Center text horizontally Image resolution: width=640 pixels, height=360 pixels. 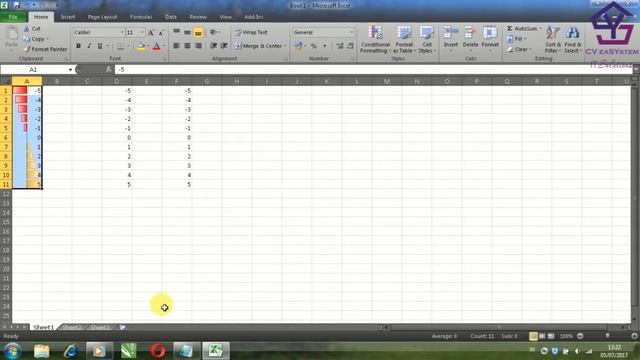point(187,46)
